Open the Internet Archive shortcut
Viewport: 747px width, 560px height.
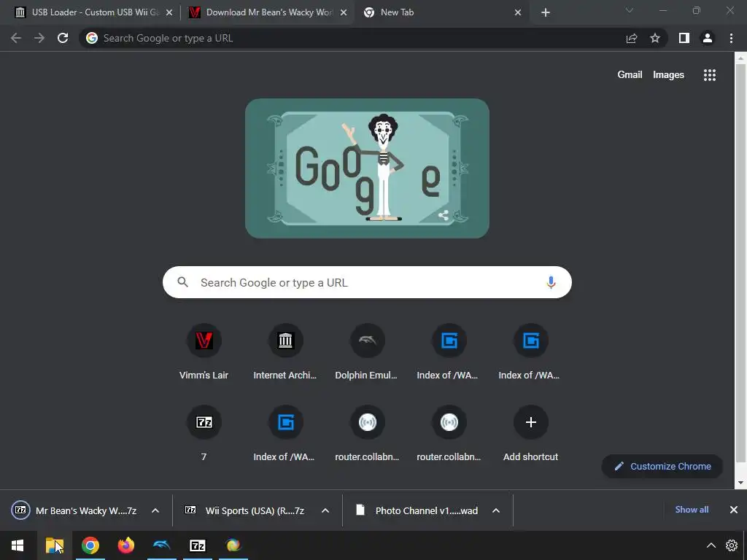285,352
